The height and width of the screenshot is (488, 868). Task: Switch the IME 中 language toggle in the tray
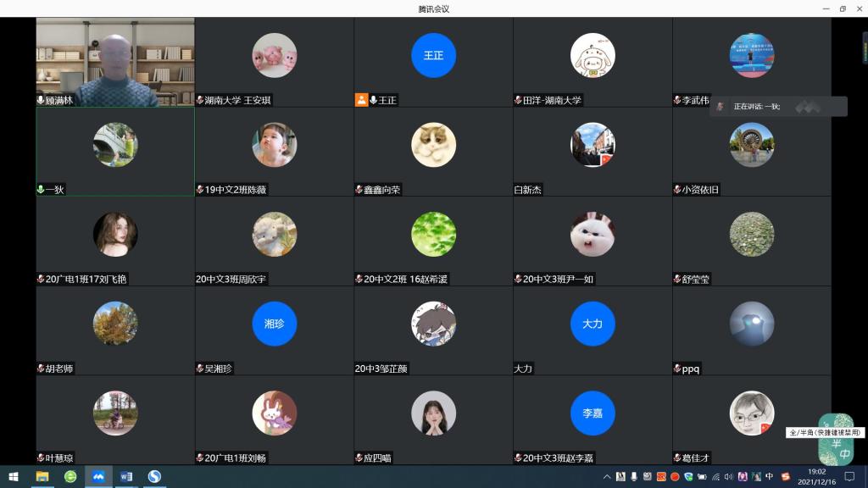point(769,477)
